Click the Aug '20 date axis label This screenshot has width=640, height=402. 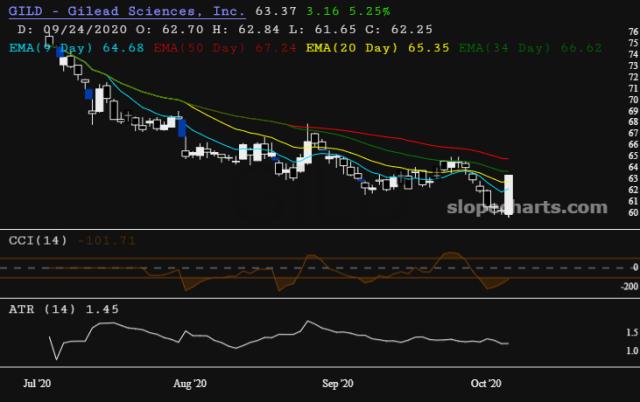pyautogui.click(x=190, y=383)
